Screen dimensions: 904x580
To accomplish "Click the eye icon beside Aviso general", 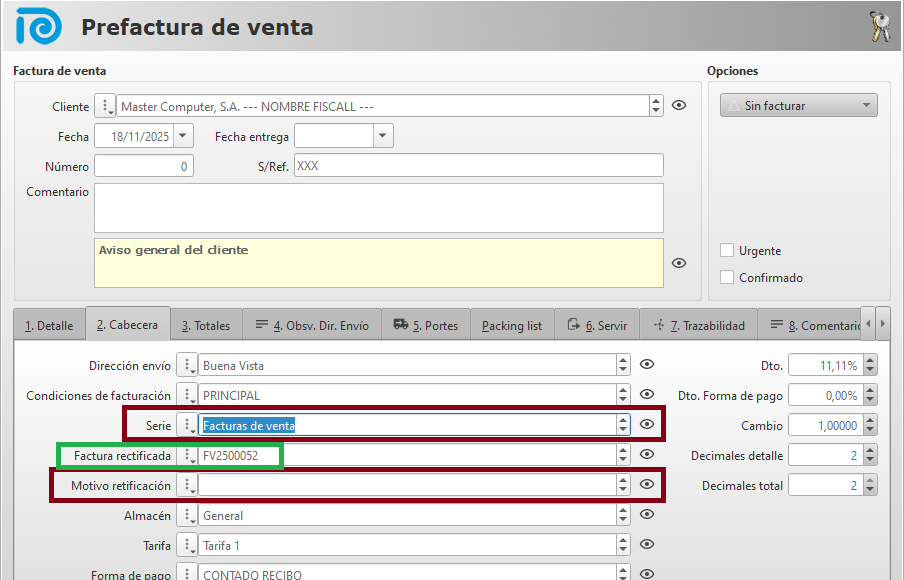I will tap(679, 263).
